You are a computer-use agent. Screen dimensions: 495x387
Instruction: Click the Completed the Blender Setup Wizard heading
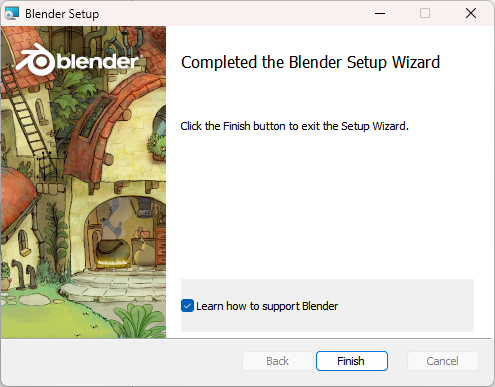310,62
